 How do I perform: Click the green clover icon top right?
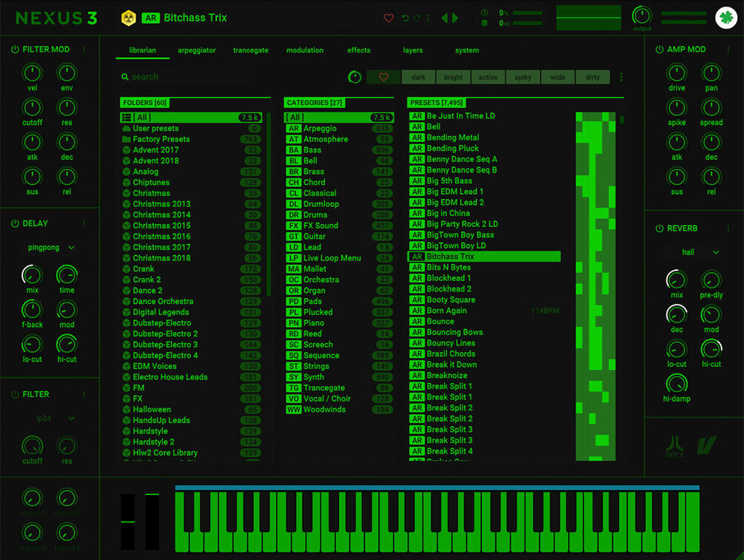click(x=724, y=16)
